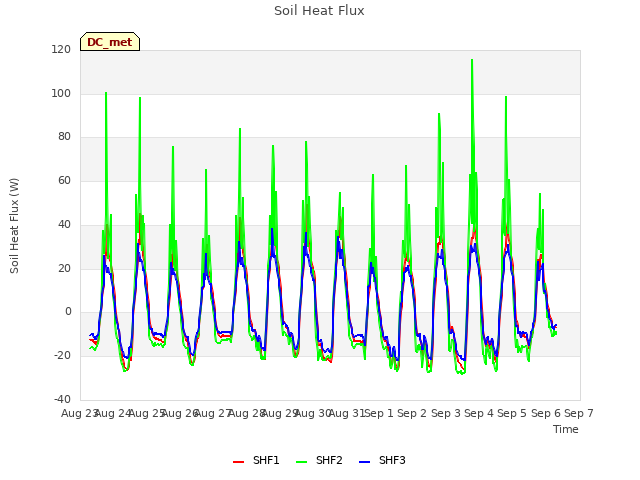Screen dimensions: 640x480
Task: Click the 0 y-axis label
Action: 68,312
